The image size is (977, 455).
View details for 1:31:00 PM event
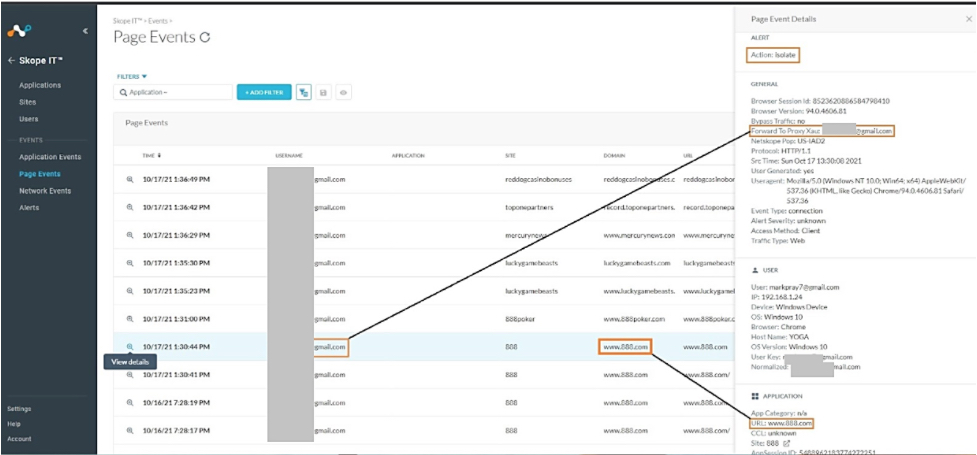(130, 318)
